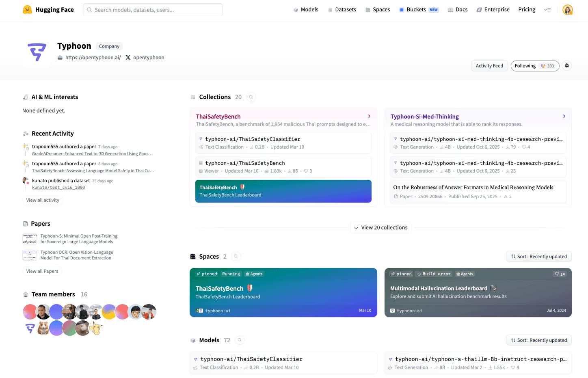Open Multimodal Hallucination Leaderboard space card
This screenshot has width=588, height=378.
[x=478, y=292]
